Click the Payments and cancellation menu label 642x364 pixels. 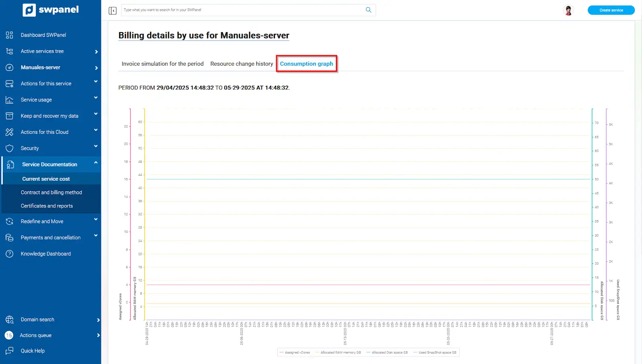tap(51, 238)
